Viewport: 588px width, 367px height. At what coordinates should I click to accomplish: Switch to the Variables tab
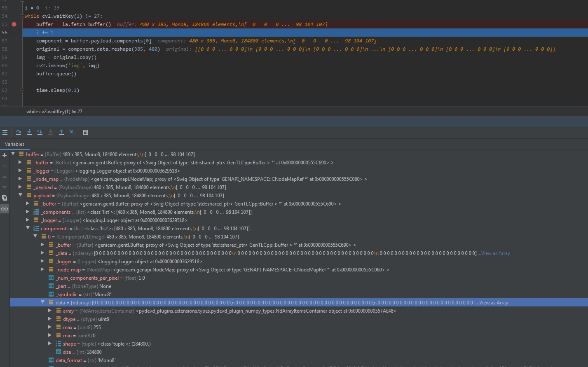coord(15,144)
